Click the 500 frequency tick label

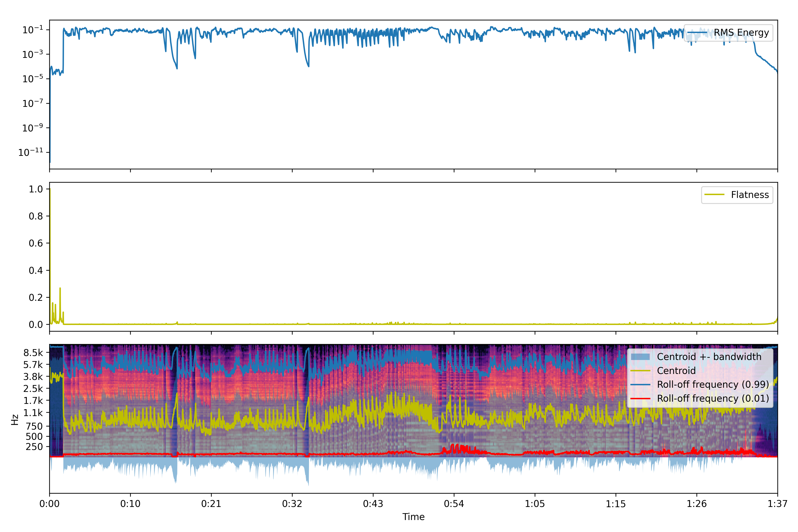click(x=35, y=436)
